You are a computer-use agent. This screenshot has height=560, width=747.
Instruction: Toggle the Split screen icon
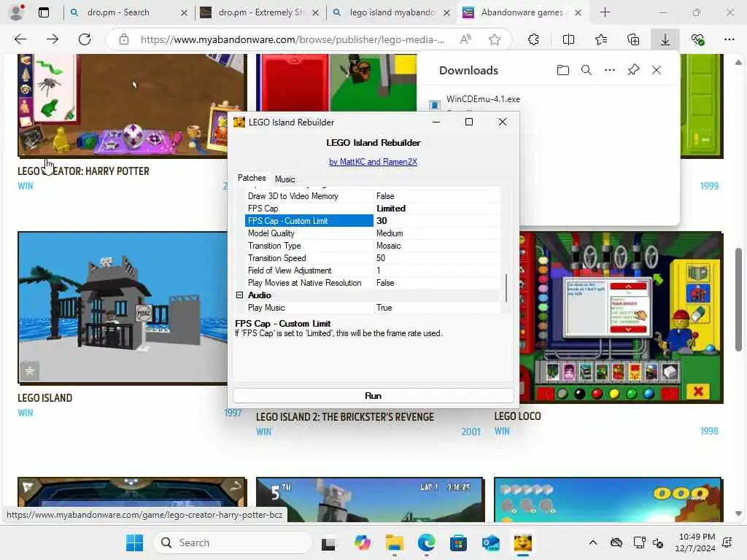pos(568,39)
